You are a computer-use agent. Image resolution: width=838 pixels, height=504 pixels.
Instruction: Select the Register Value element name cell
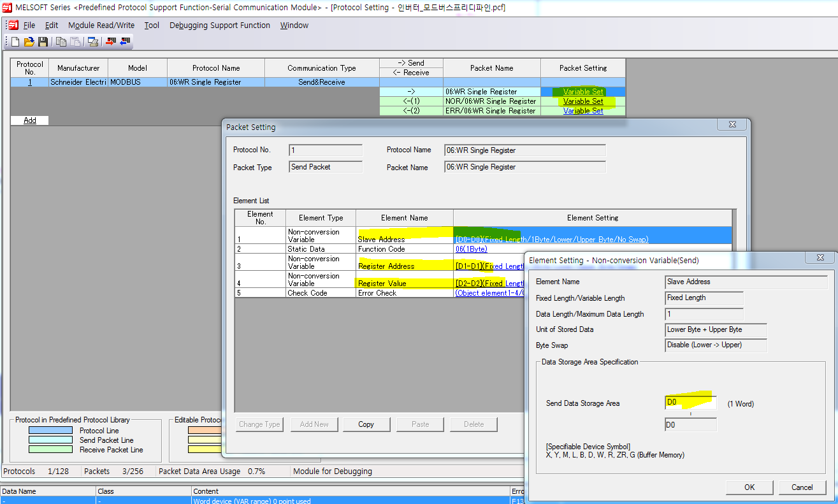(405, 280)
